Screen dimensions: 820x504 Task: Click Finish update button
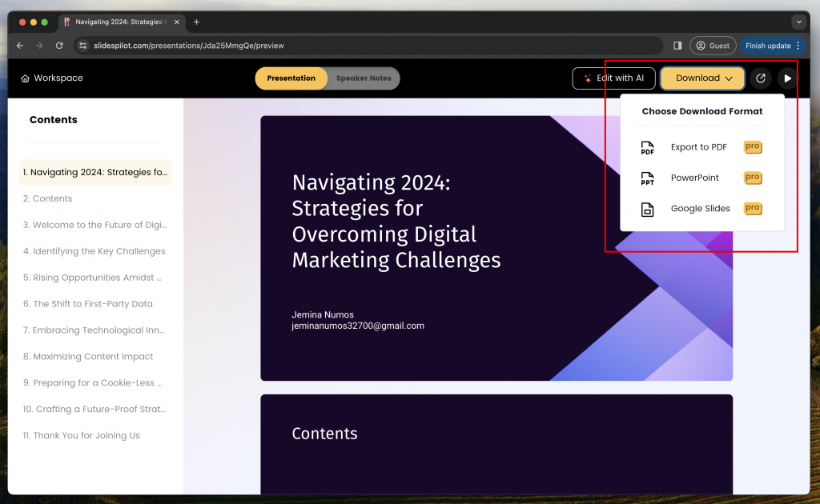(768, 46)
